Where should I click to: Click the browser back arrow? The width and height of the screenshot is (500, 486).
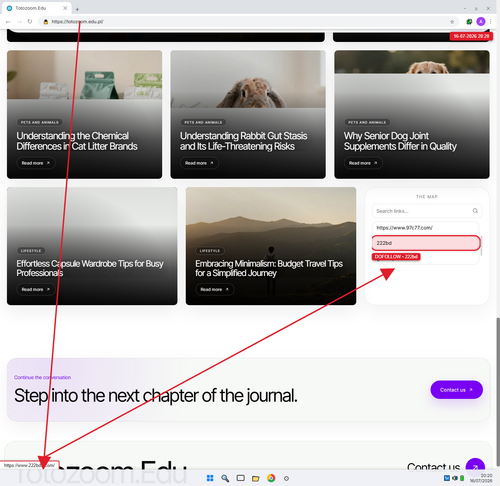(8, 22)
